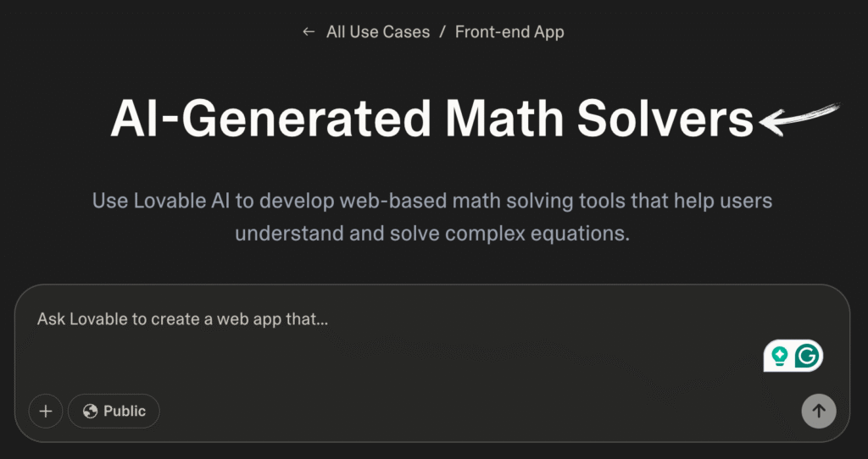Click the Use Lovable AI description line
Image resolution: width=868 pixels, height=459 pixels.
point(431,201)
